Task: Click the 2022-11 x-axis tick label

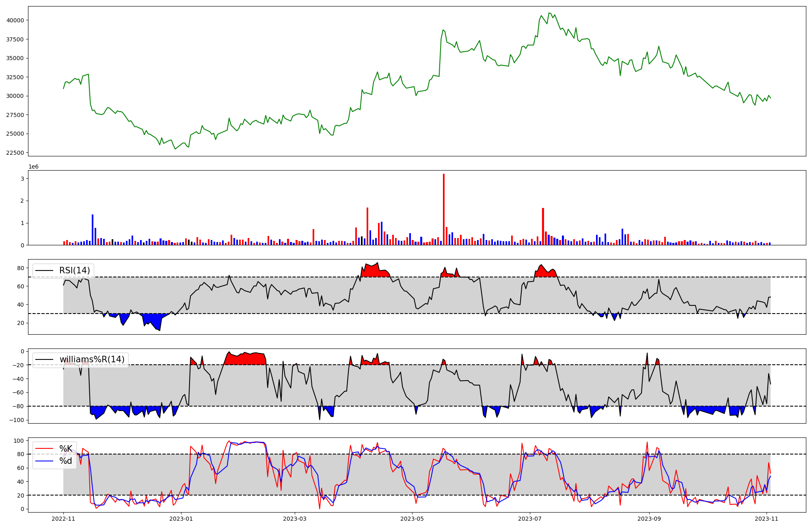Action: pos(63,519)
